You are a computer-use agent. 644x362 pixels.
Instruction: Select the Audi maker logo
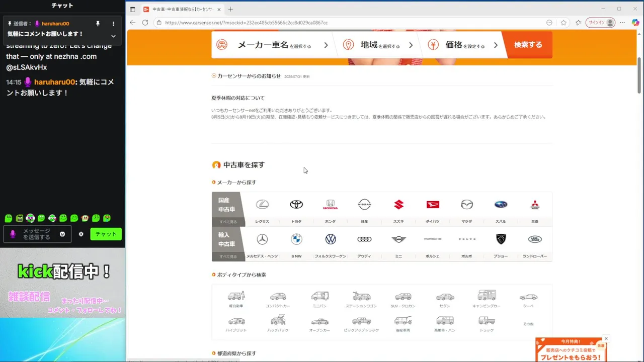point(364,239)
